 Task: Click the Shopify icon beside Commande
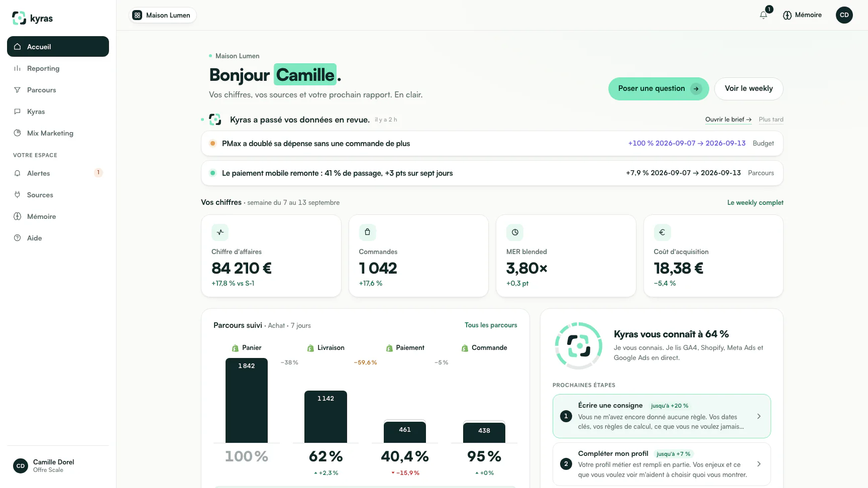coord(465,348)
